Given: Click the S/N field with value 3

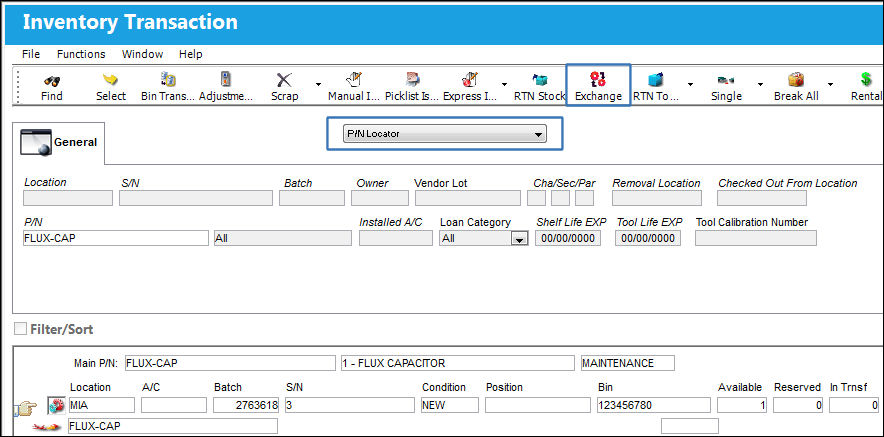Looking at the screenshot, I should point(350,405).
